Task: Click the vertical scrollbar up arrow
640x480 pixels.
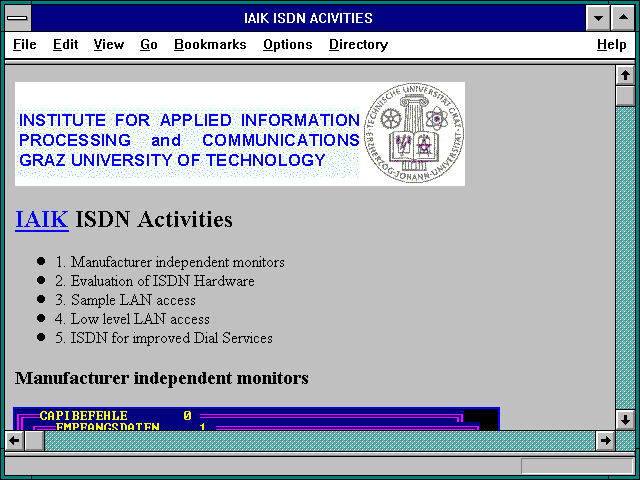Action: pyautogui.click(x=625, y=76)
